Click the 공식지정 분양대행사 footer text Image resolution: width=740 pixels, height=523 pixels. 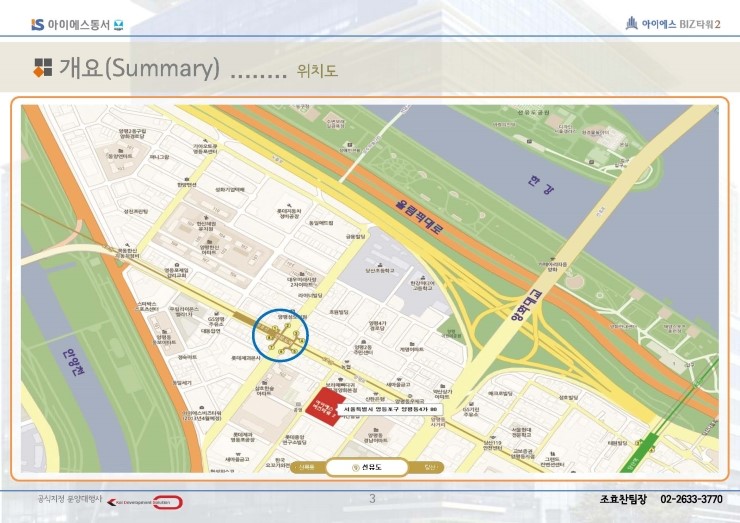[x=69, y=498]
